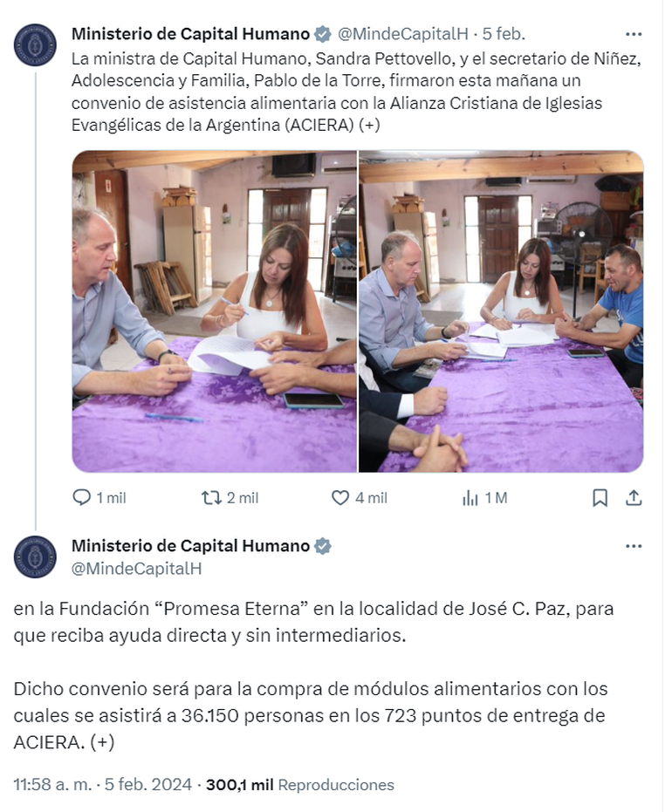Open the @MindeCapitalH handle in first tweet
The image size is (672, 812).
coord(402,34)
